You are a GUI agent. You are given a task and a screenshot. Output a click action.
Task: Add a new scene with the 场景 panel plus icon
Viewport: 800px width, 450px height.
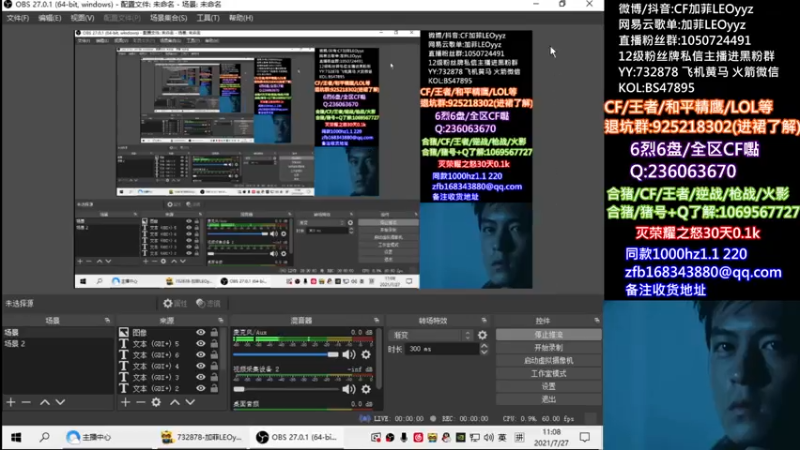[x=11, y=402]
